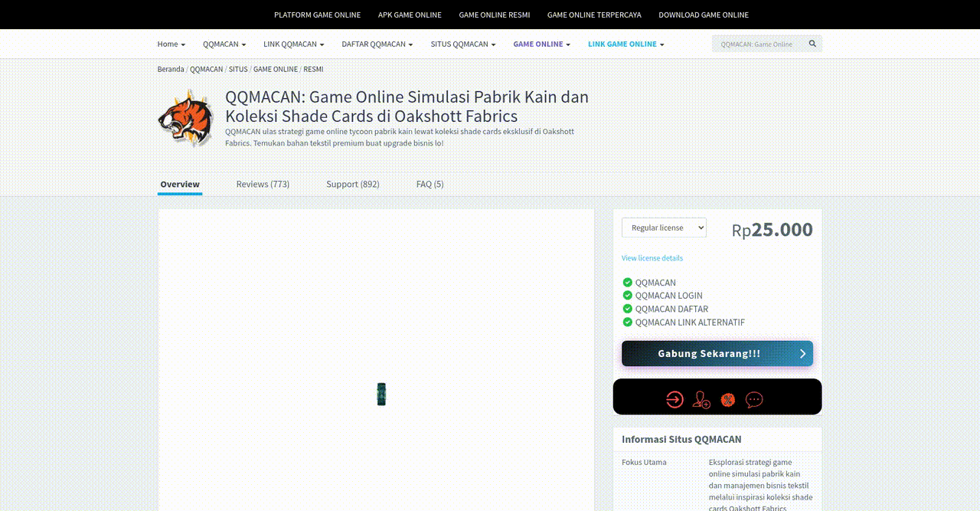This screenshot has width=980, height=511.
Task: Expand LINK GAME ONLINE dropdown
Action: click(x=626, y=44)
